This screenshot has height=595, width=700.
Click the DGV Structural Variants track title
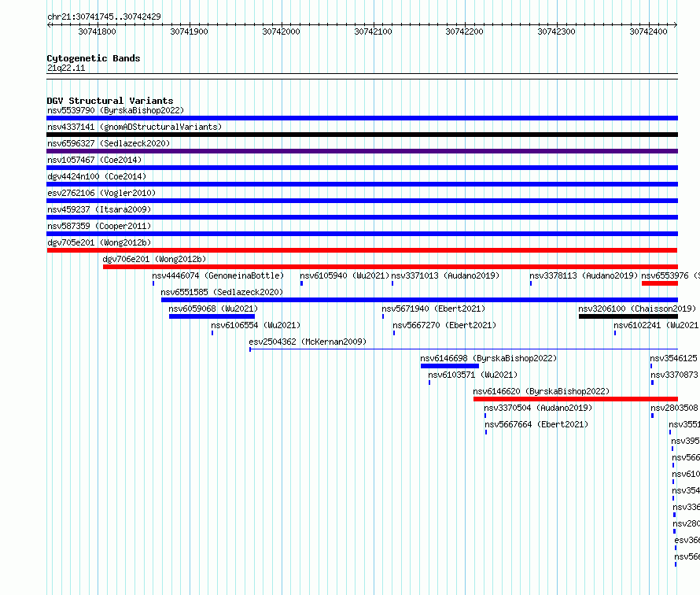(x=110, y=101)
